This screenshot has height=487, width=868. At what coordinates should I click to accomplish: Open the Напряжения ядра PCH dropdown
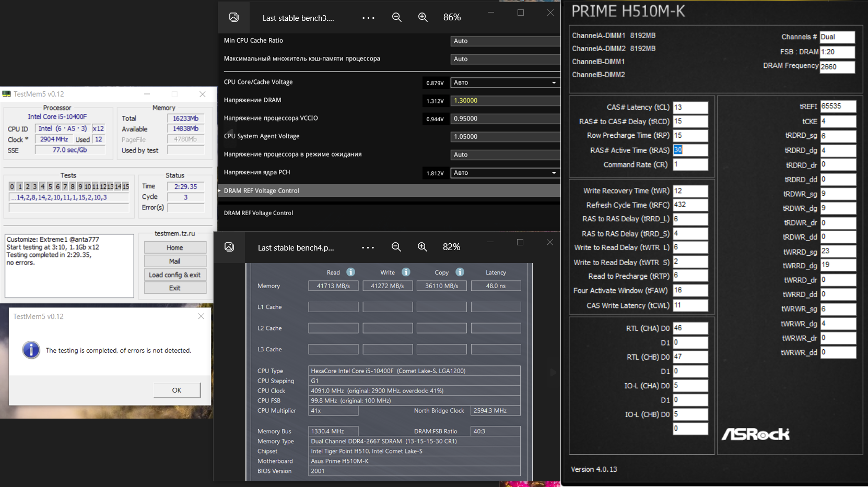(506, 173)
